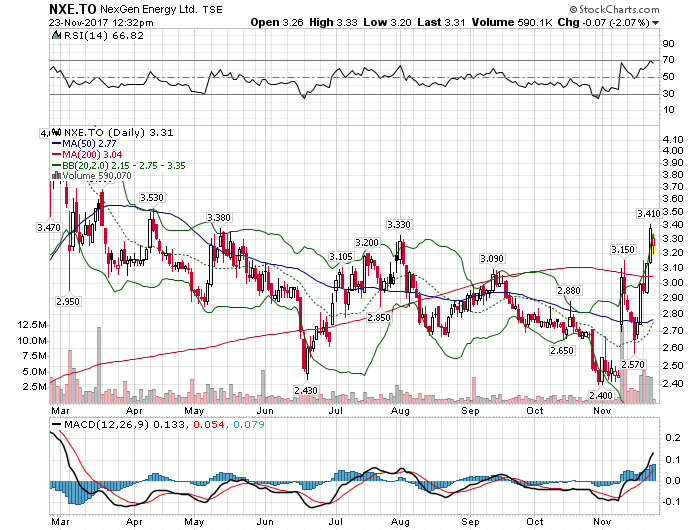Click the blue MA(50) legend line marker
Screen dimensions: 700x530
click(55, 144)
